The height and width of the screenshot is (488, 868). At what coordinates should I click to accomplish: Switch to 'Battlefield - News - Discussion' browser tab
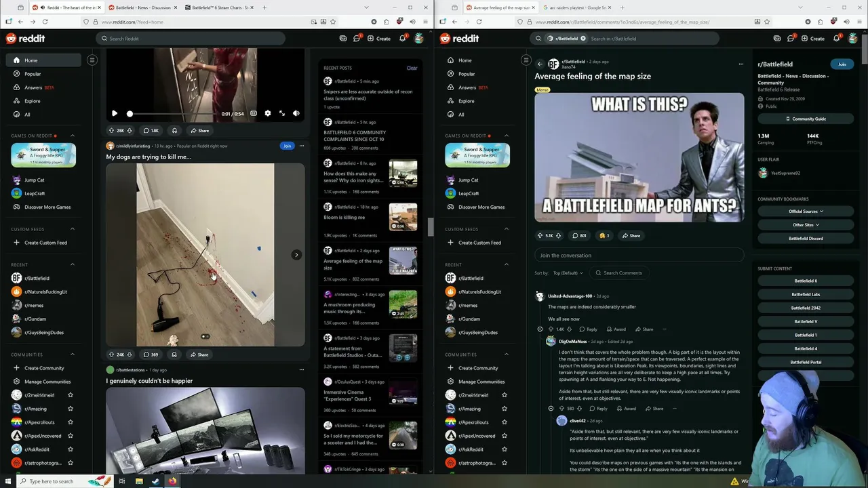point(142,7)
